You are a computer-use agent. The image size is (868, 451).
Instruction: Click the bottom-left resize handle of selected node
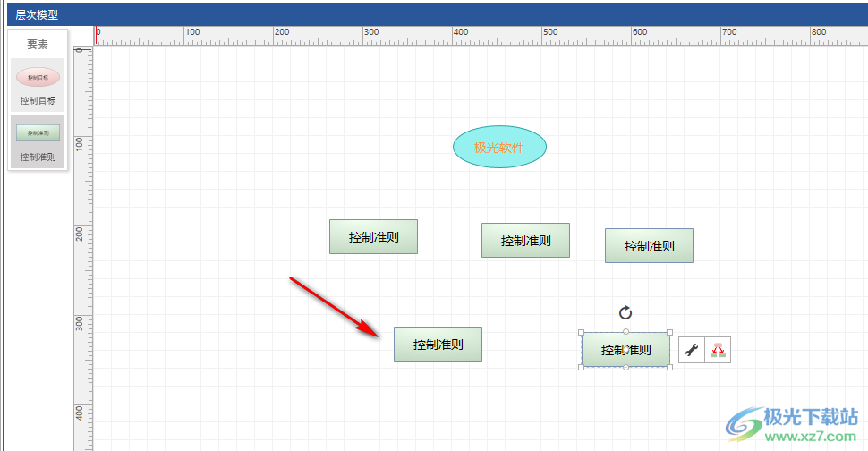click(582, 368)
